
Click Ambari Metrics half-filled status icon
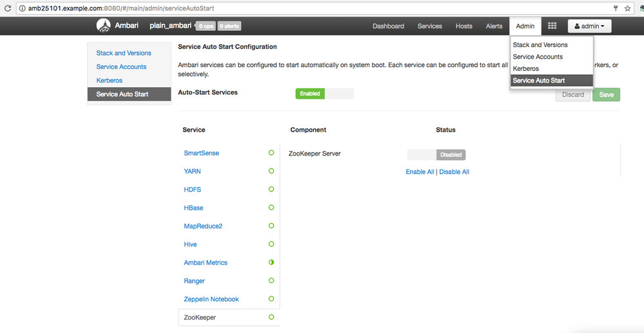[271, 262]
